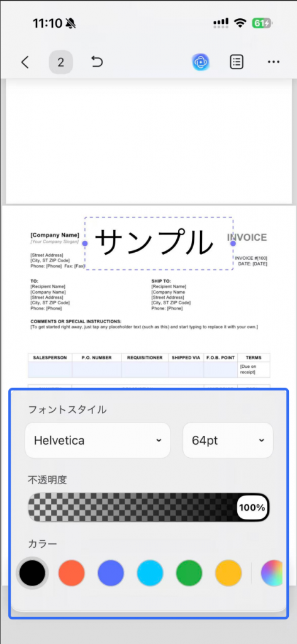Image resolution: width=297 pixels, height=644 pixels.
Task: Tap the DATE: [DATE] text
Action: click(252, 264)
